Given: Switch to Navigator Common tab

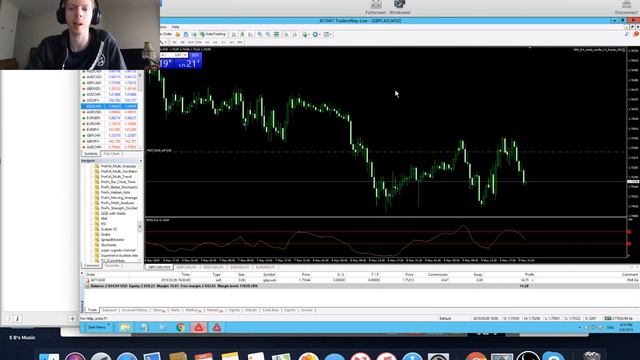Looking at the screenshot, I should click(x=91, y=266).
